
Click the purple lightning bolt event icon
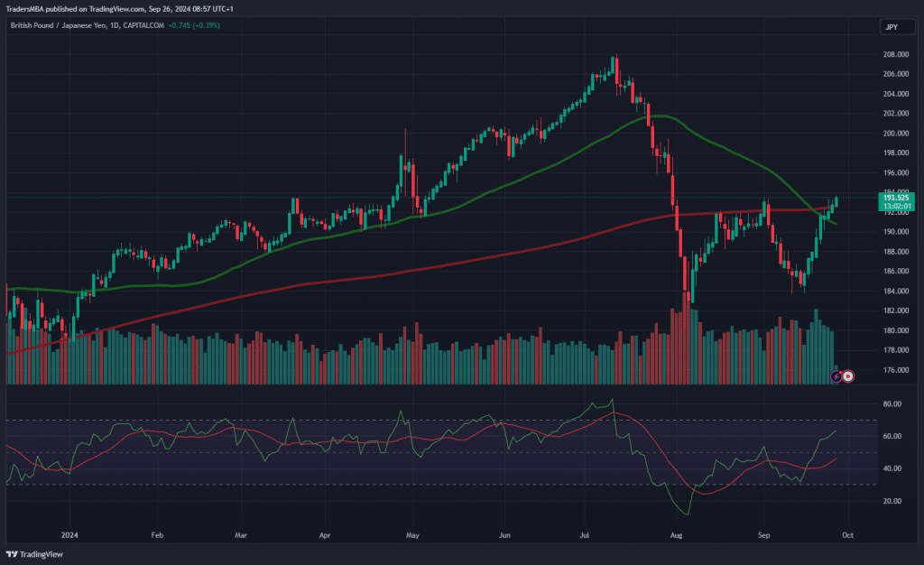[x=836, y=375]
